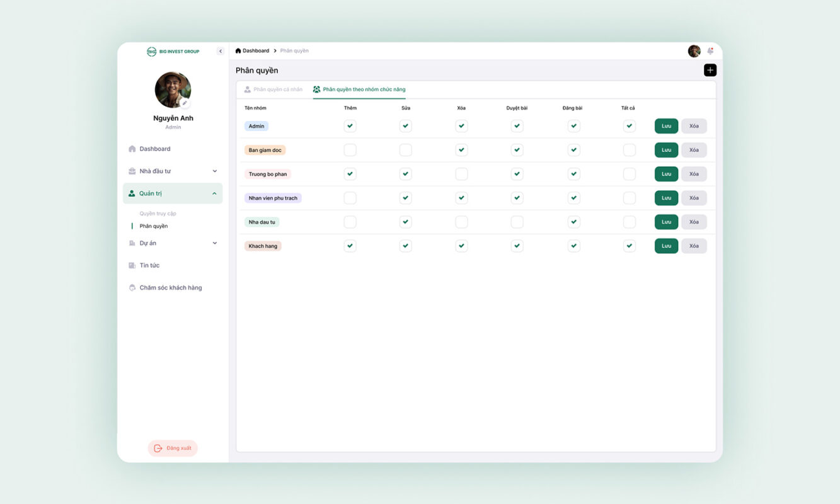The height and width of the screenshot is (504, 840).
Task: Enable Thêm checkbox for Ban giam doc
Action: [x=350, y=150]
